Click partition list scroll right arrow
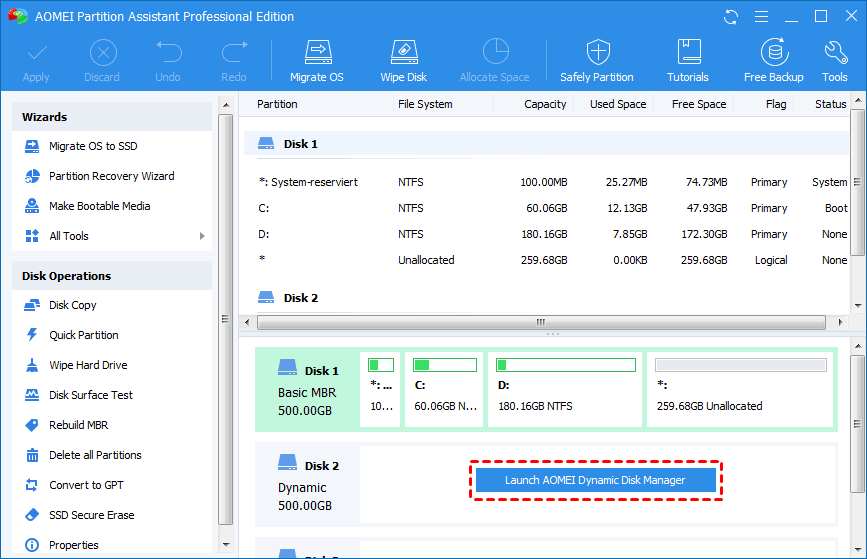Viewport: 867px width, 559px height. tap(840, 322)
